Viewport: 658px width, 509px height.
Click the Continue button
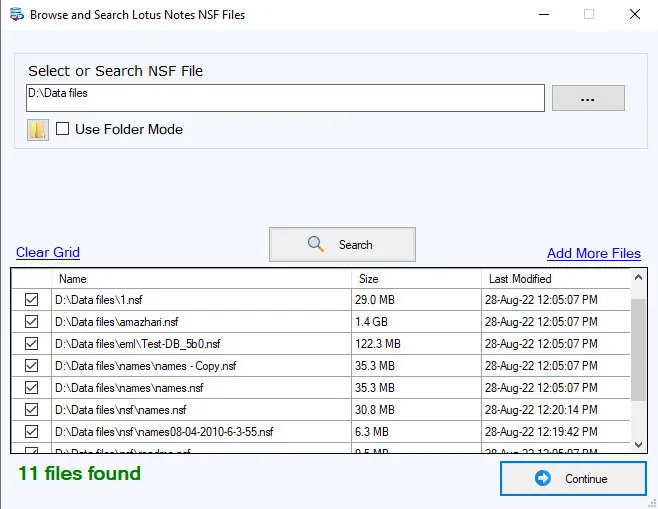click(x=573, y=478)
